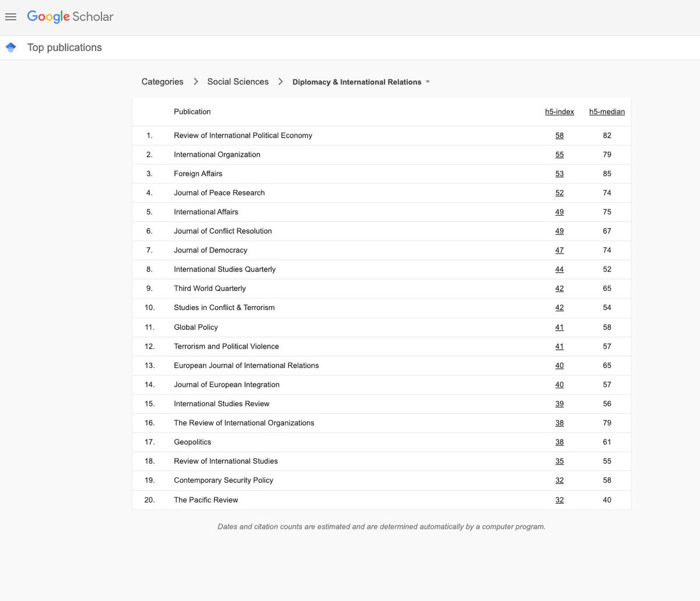Open h5-index 47 for Journal of Democracy
This screenshot has height=601, width=700.
pyautogui.click(x=559, y=250)
